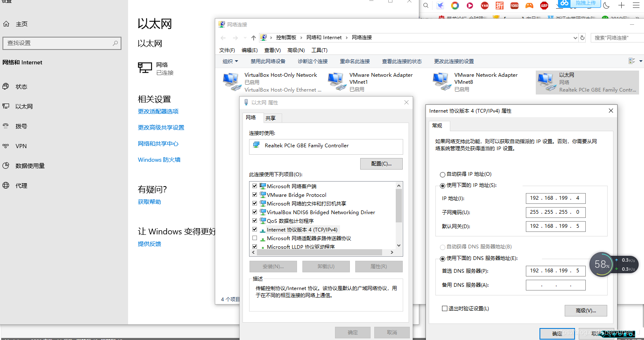644x340 pixels.
Task: Open Windows 防火墙 link
Action: pos(159,160)
